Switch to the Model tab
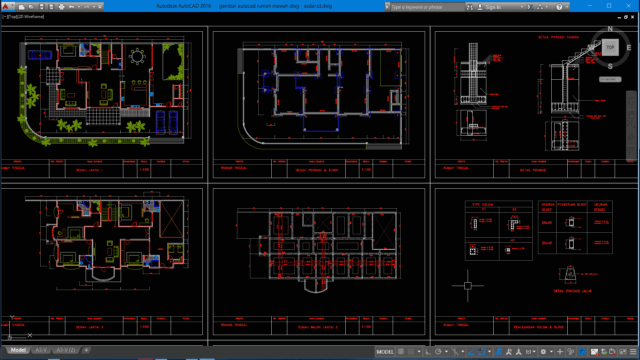The image size is (640, 360). (x=18, y=350)
